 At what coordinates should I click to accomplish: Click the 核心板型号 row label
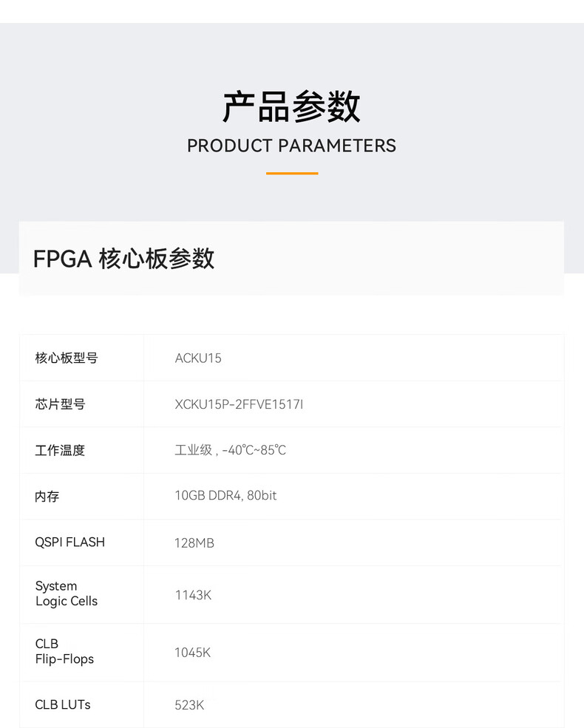[x=67, y=358]
